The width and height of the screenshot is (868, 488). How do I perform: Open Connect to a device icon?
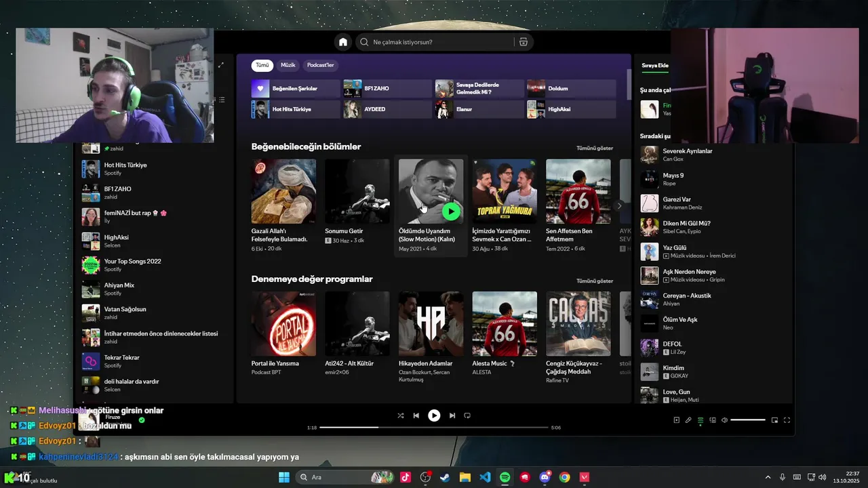(713, 420)
